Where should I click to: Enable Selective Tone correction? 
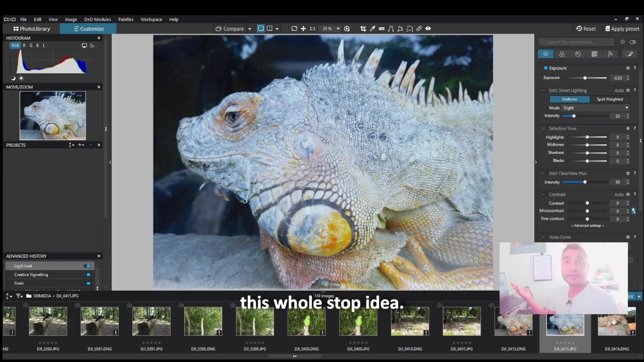[x=544, y=128]
